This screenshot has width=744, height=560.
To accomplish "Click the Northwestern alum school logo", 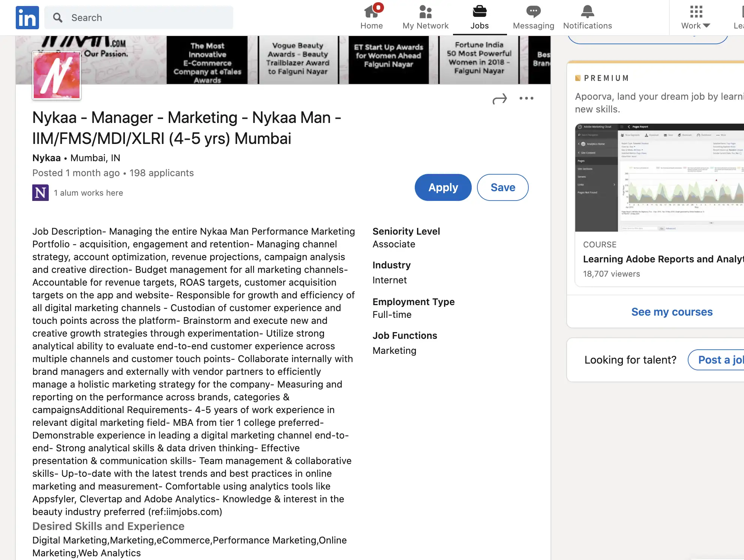I will click(x=40, y=193).
